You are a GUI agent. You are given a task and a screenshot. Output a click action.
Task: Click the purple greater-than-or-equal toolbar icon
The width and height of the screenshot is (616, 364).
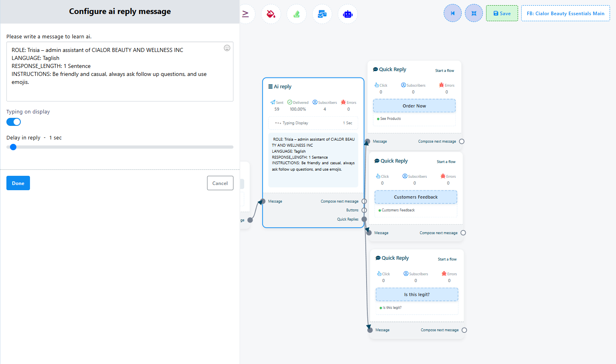tap(245, 14)
